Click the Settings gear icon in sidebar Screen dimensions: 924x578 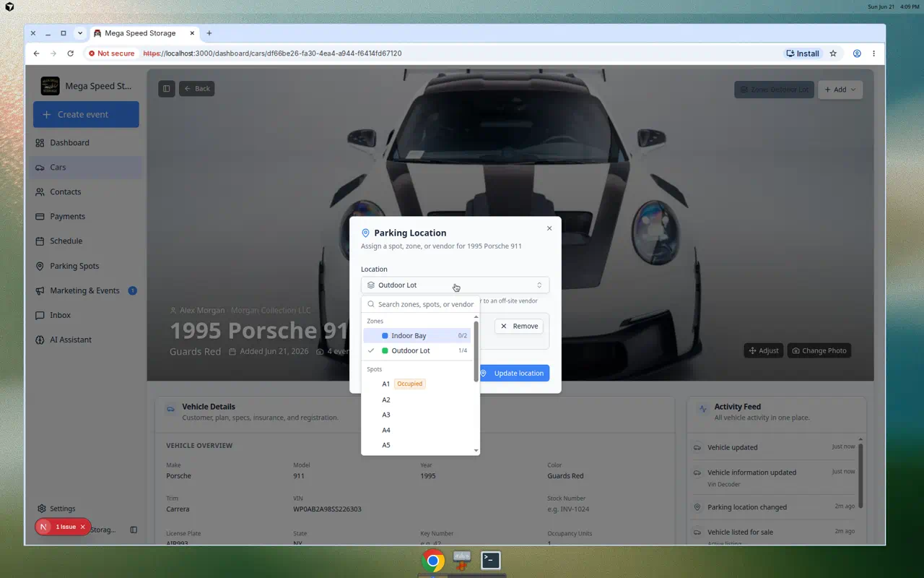pos(42,509)
